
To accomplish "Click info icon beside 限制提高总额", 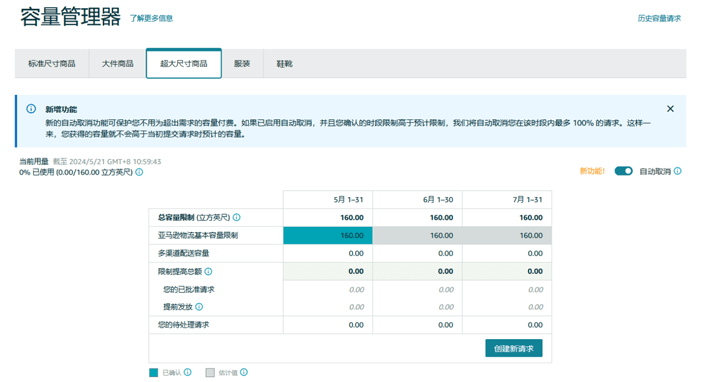I will pyautogui.click(x=208, y=271).
